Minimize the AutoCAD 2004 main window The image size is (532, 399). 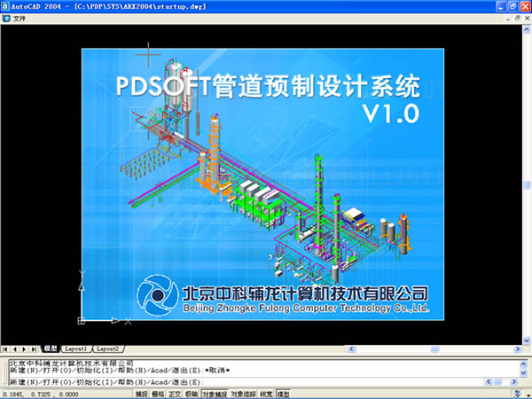(502, 6)
